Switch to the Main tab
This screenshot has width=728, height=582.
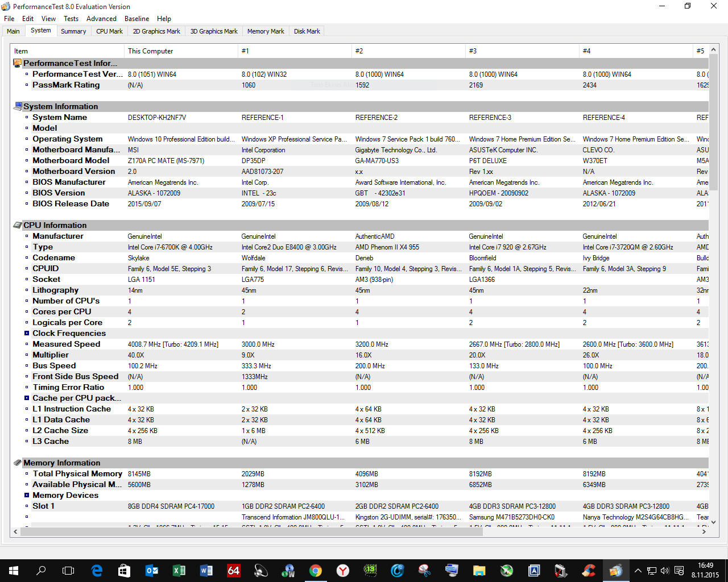pos(13,31)
